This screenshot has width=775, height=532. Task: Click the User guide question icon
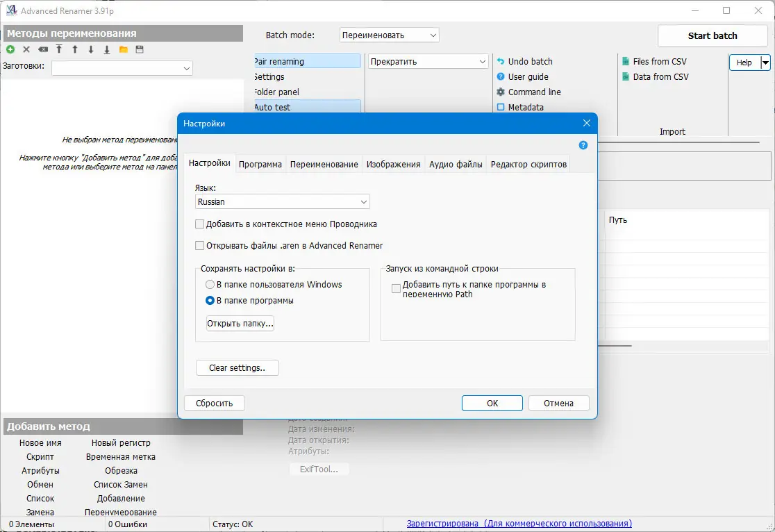[501, 76]
